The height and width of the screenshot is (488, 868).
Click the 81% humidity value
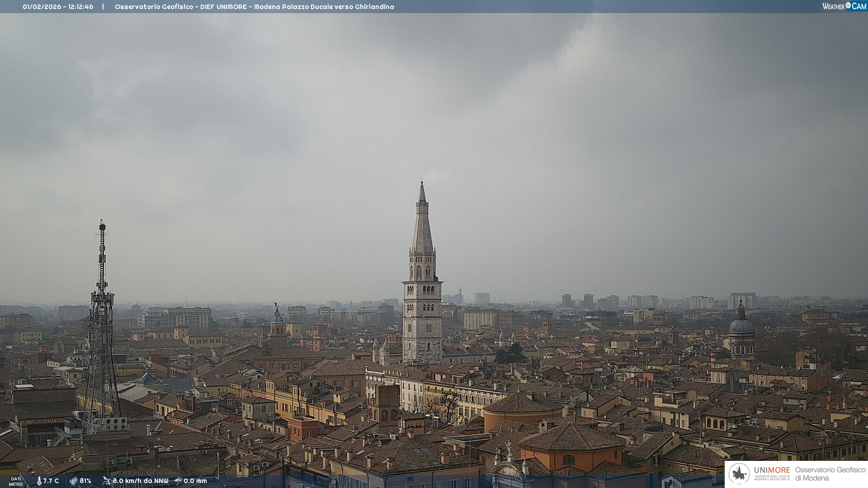click(x=85, y=481)
